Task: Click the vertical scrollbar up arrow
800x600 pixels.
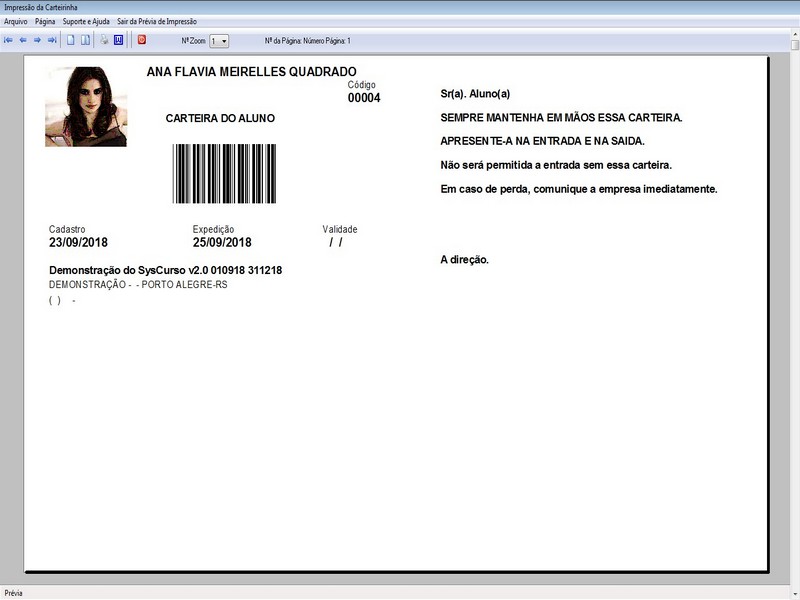Action: click(x=795, y=45)
